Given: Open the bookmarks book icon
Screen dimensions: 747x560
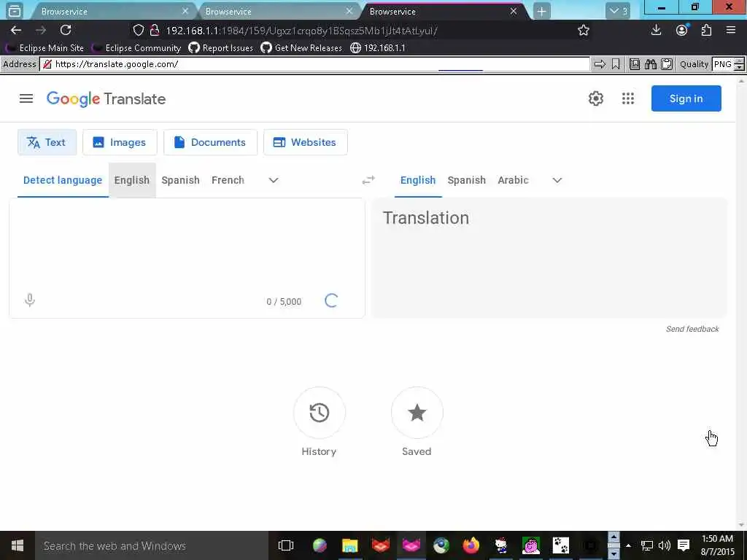Looking at the screenshot, I should [635, 64].
